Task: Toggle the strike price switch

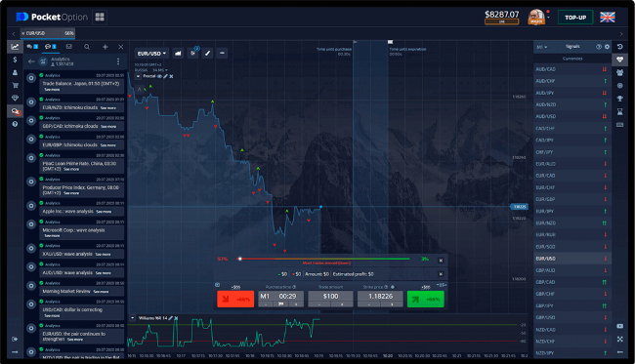Action: (393, 287)
